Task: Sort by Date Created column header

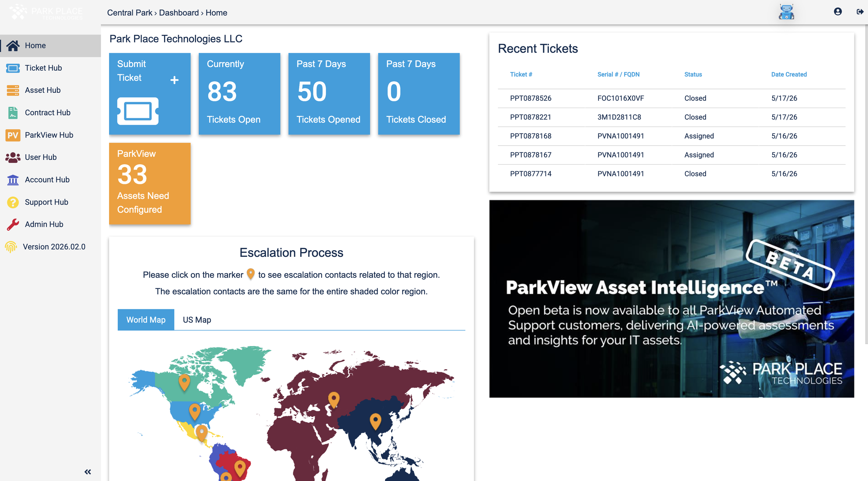Action: point(789,74)
